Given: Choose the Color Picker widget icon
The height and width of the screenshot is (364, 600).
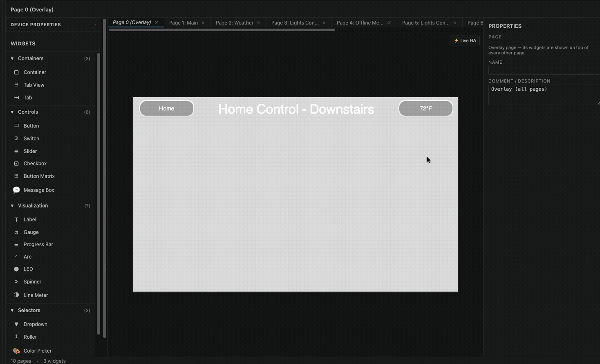Looking at the screenshot, I should [16, 351].
